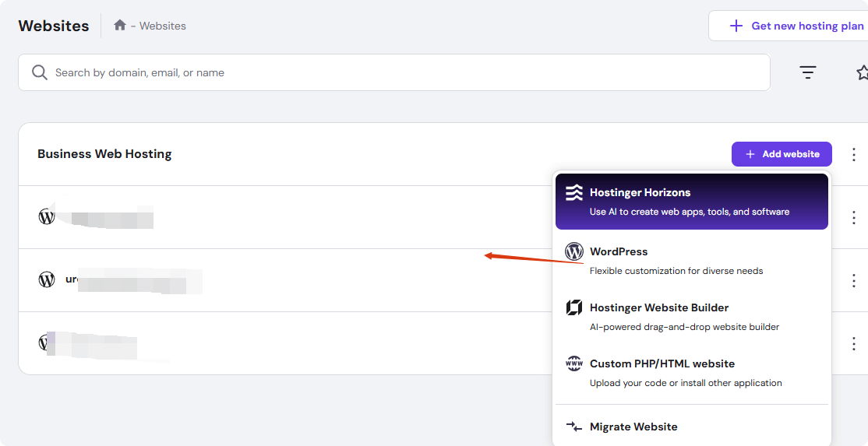Click Get new hosting plan button
The height and width of the screenshot is (446, 868).
pos(796,26)
